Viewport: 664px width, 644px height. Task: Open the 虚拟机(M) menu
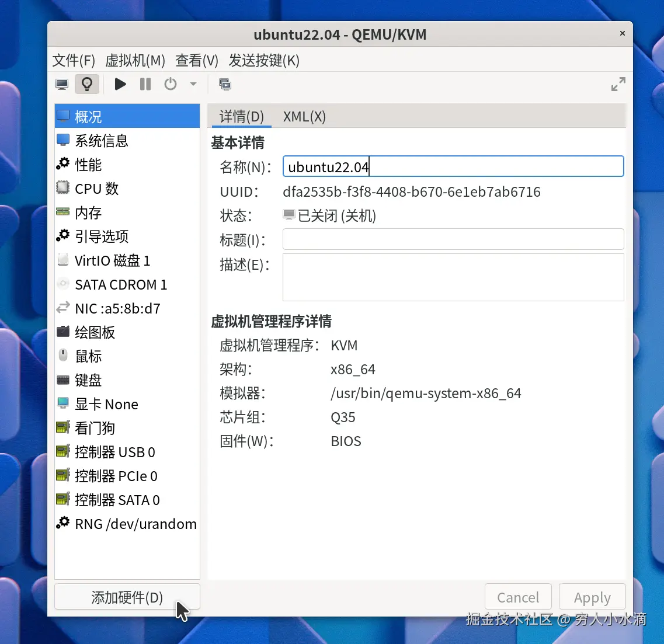pos(135,61)
